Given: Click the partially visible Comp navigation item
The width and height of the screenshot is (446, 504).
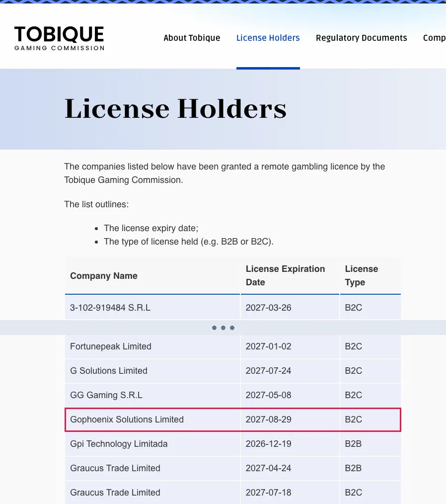Looking at the screenshot, I should (434, 38).
